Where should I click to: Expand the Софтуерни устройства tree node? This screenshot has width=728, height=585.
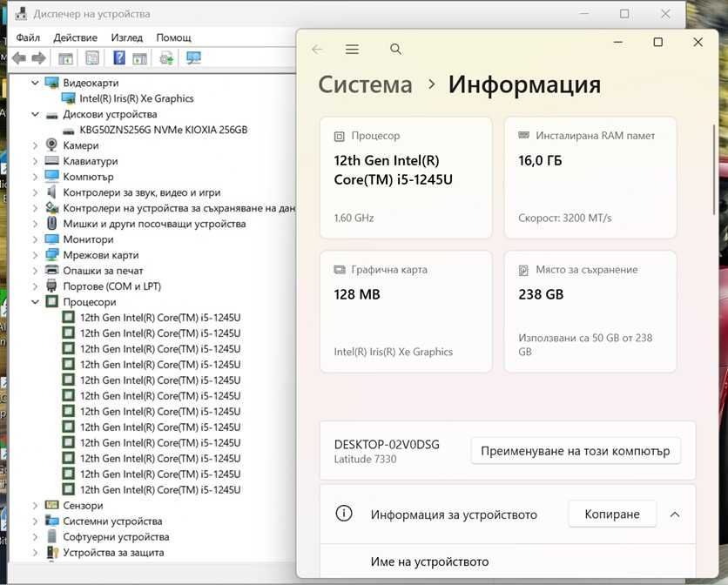pyautogui.click(x=35, y=537)
